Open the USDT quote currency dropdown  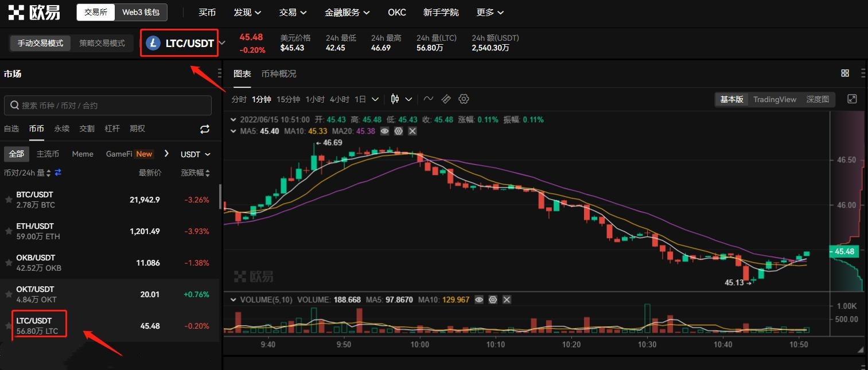[196, 154]
